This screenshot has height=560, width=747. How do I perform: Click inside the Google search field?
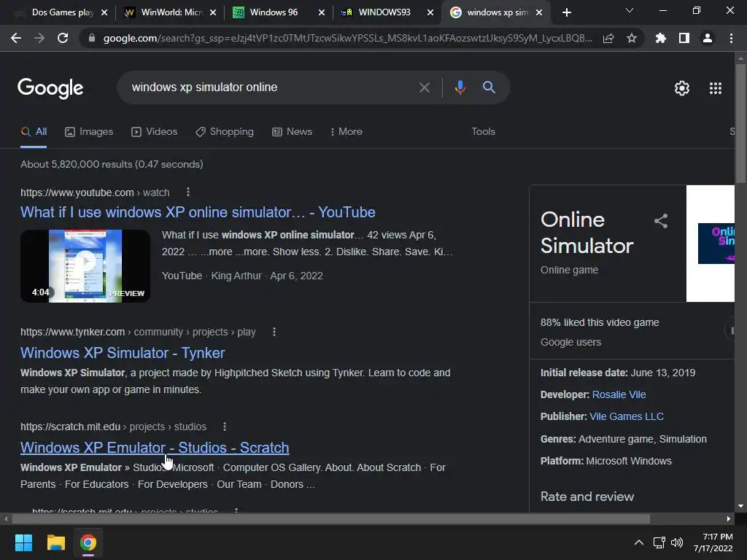271,87
